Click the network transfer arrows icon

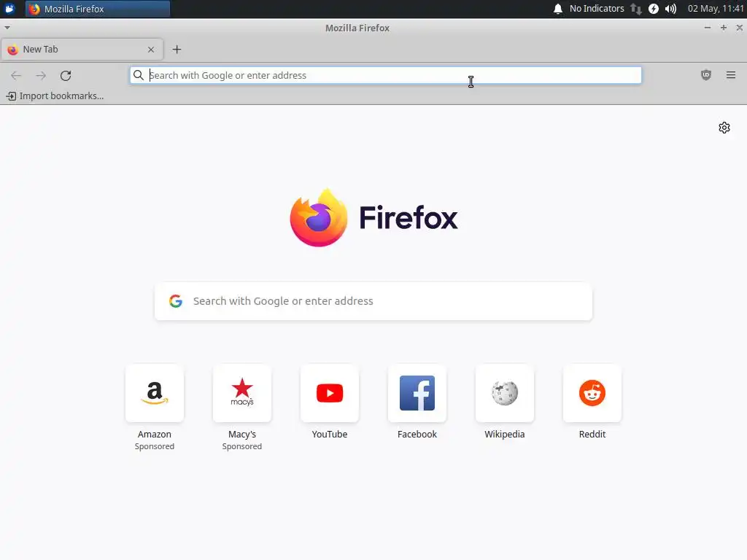pos(636,9)
